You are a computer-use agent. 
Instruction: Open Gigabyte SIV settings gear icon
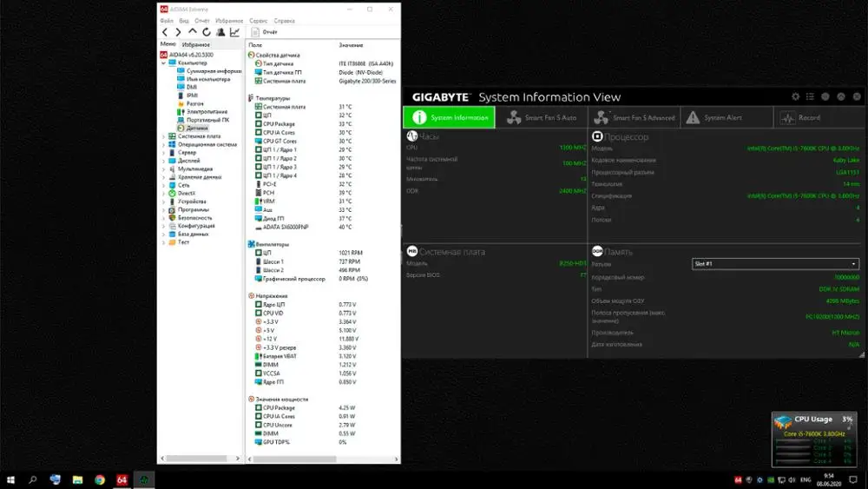point(795,96)
